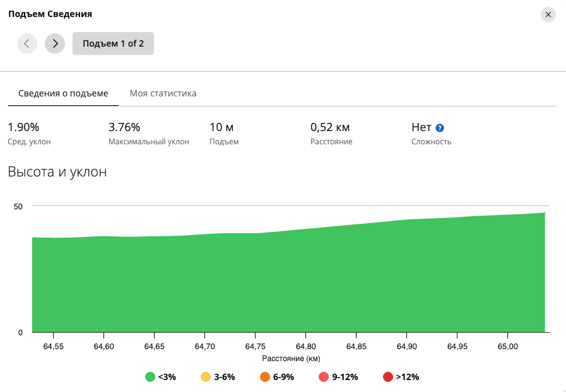The image size is (566, 392).
Task: Click the Нет difficulty value
Action: coord(422,127)
